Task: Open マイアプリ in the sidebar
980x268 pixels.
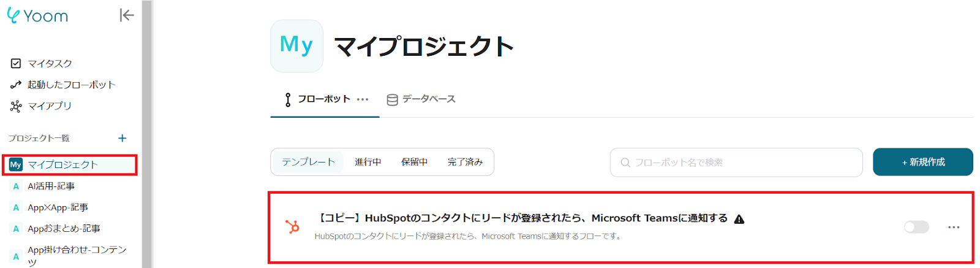Action: coord(49,106)
